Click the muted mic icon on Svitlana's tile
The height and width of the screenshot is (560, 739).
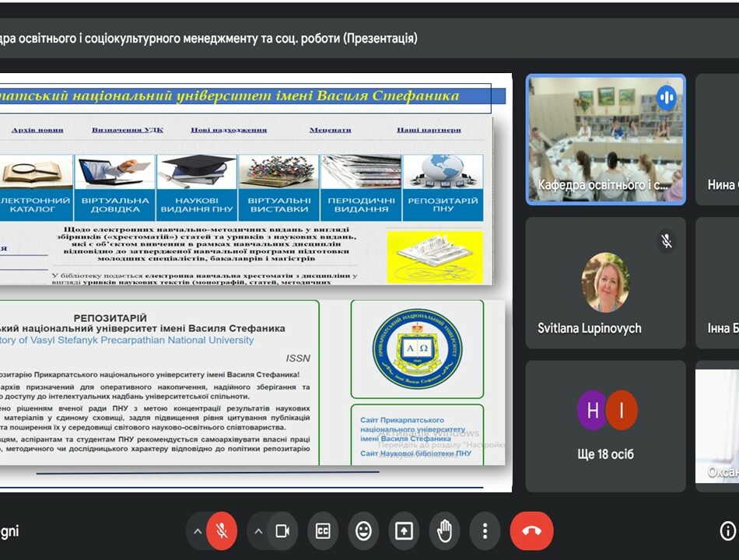666,241
